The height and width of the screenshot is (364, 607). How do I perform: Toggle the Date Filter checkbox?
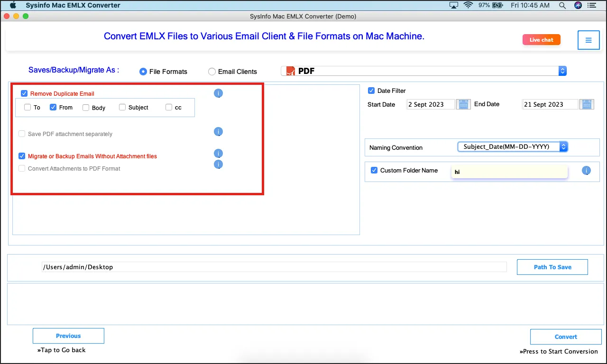pos(371,90)
